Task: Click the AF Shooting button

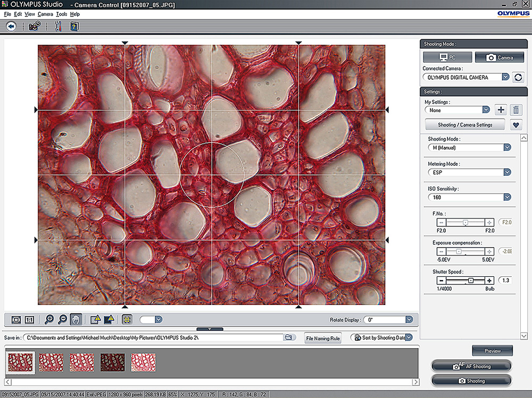Action: coord(471,366)
